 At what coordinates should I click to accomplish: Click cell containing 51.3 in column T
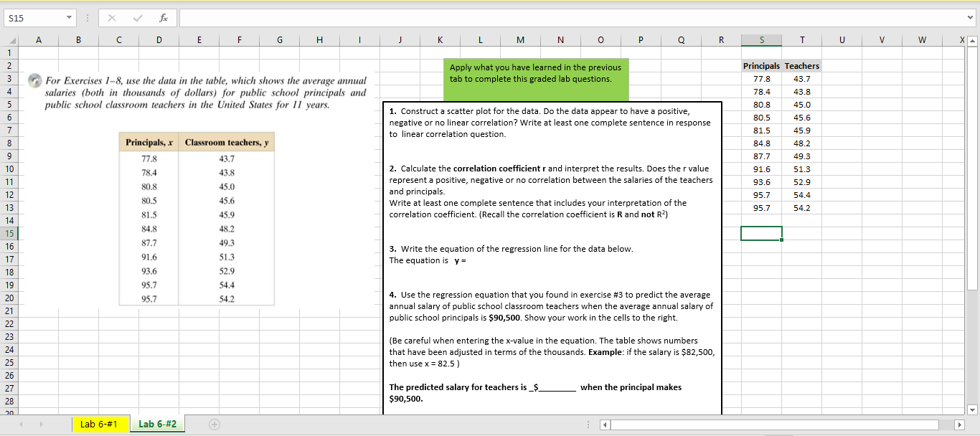pos(802,169)
